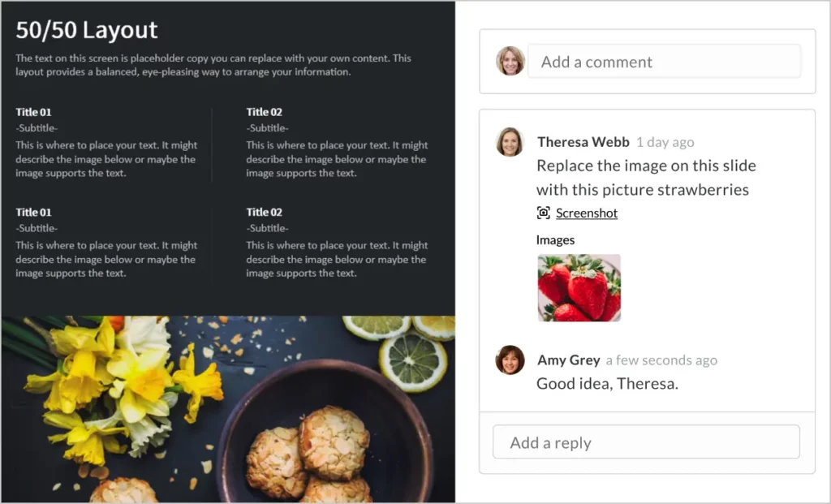Click the slide's food photo

pos(228,410)
